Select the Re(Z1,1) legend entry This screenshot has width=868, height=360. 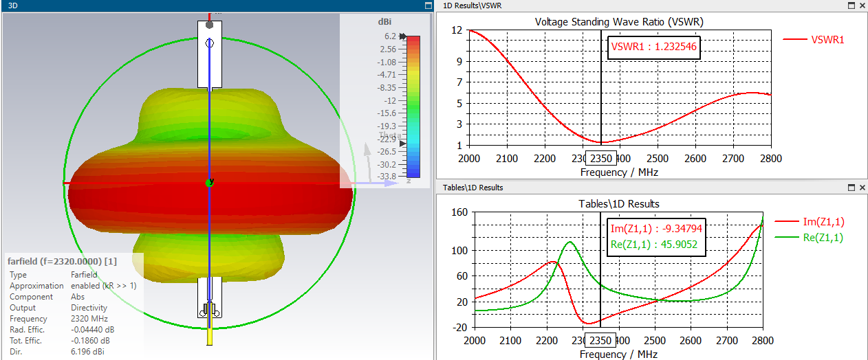click(820, 238)
